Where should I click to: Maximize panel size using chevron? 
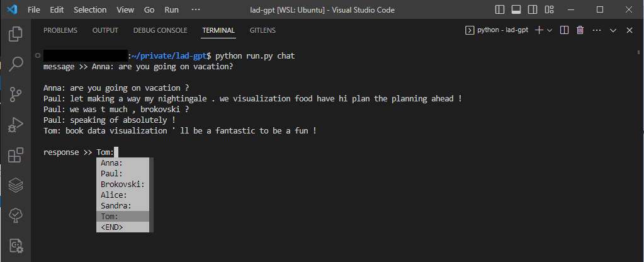pos(614,30)
